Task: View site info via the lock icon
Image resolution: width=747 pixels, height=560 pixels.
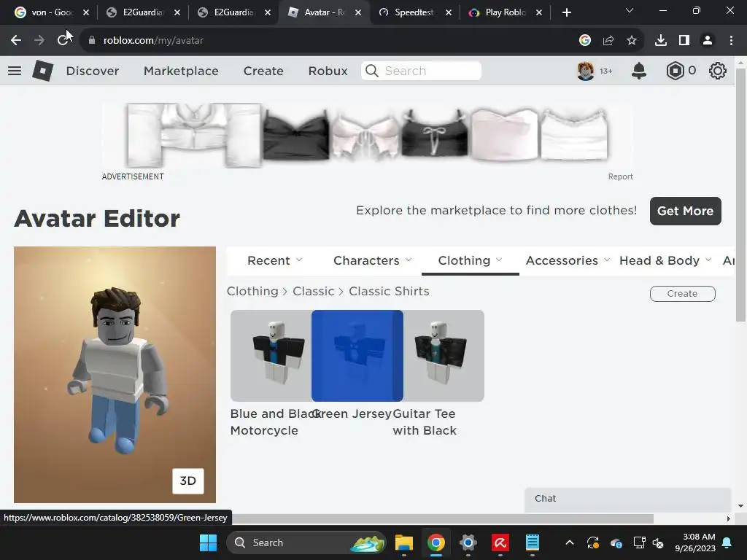Action: pyautogui.click(x=92, y=41)
